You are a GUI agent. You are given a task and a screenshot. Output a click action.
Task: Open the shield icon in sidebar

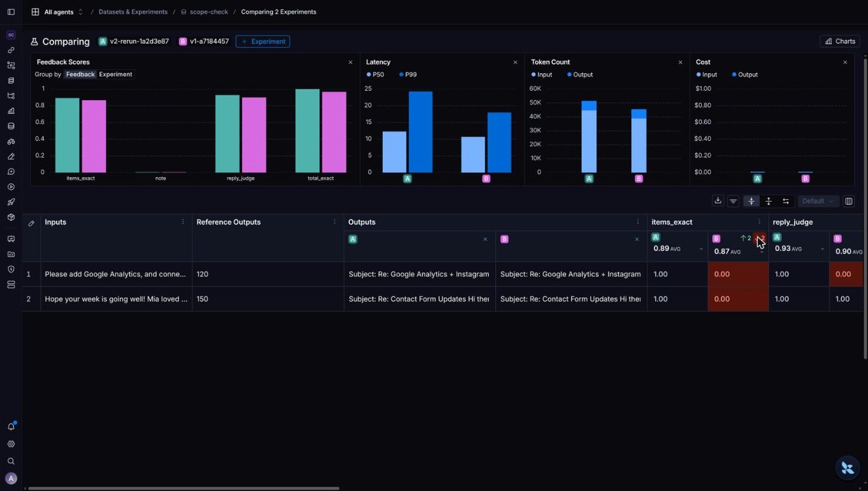click(x=11, y=269)
